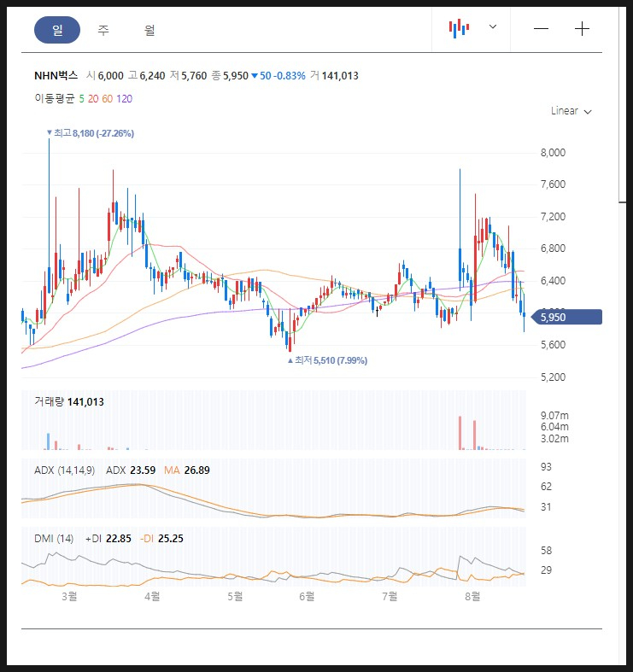Screen dimensions: 633x672
Task: Click the 3.02m volume axis label
Action: pyautogui.click(x=554, y=438)
